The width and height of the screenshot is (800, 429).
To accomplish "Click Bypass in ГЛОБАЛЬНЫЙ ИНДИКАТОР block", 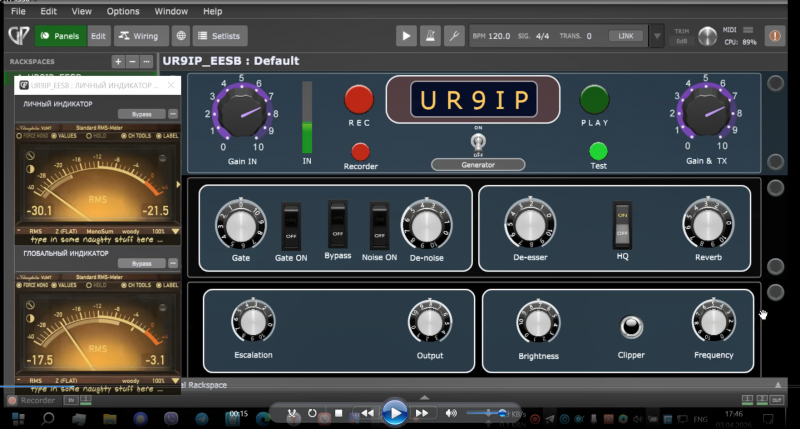I will [141, 263].
